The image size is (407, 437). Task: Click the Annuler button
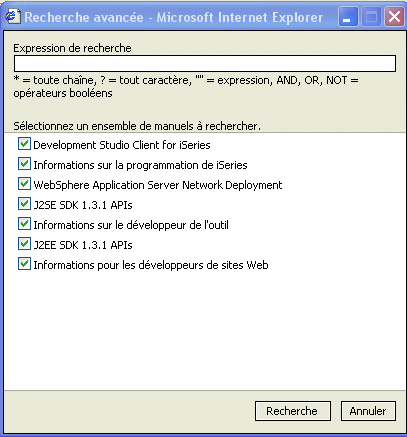click(x=368, y=411)
